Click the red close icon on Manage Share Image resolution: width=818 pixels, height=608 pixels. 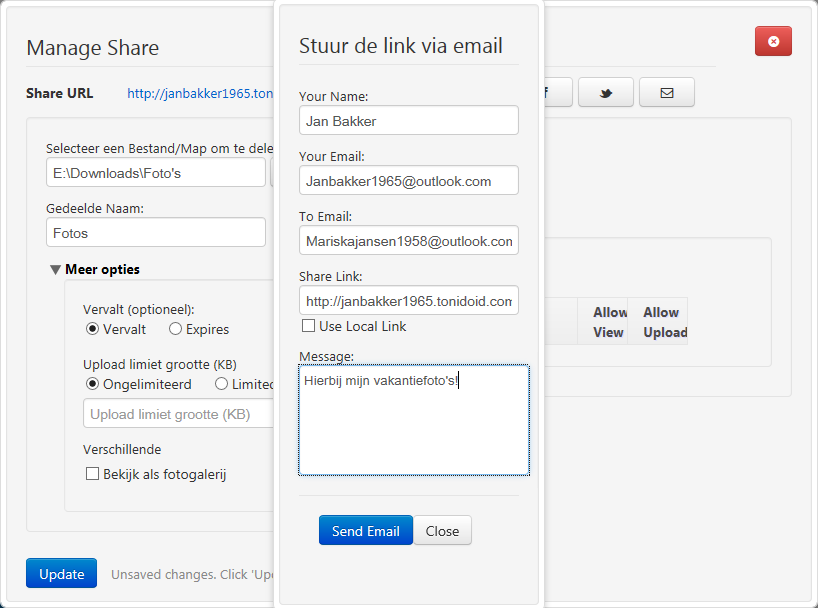pos(773,41)
